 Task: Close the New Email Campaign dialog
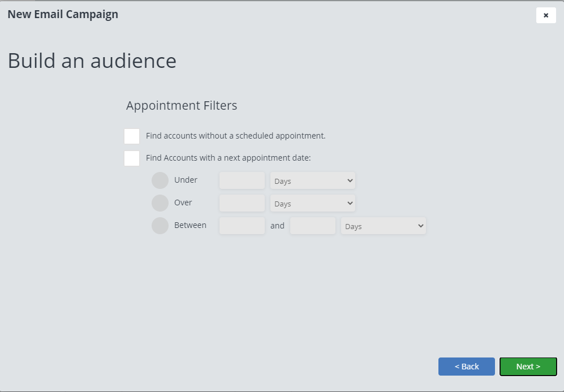(x=546, y=15)
